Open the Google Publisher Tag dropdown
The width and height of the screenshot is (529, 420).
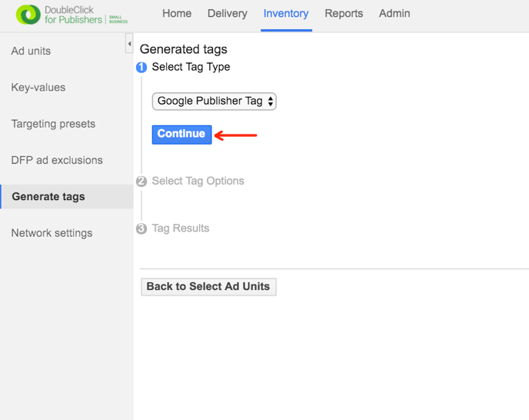click(215, 101)
